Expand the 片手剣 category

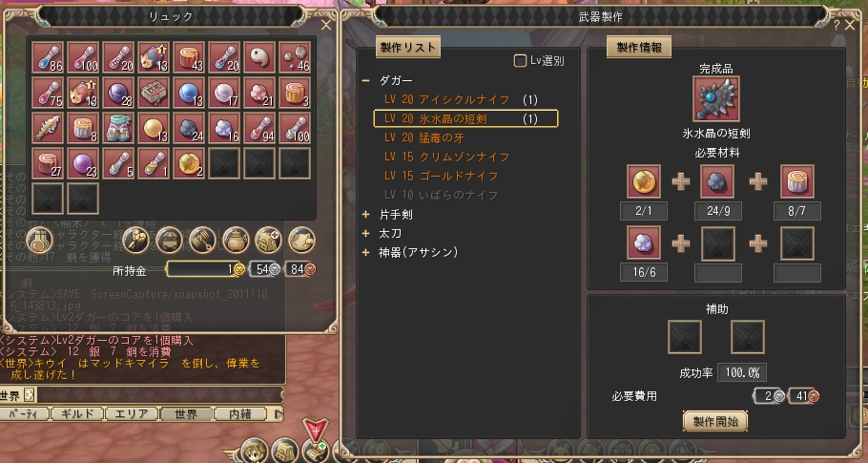[x=365, y=215]
